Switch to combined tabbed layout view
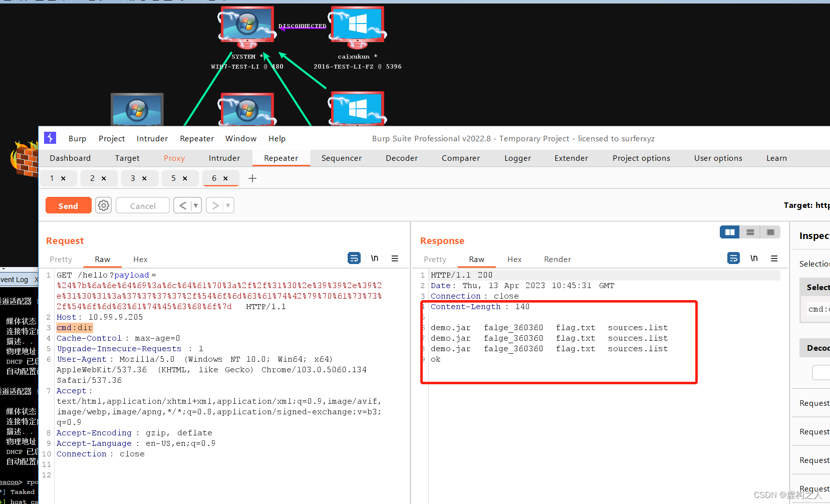This screenshot has height=504, width=830. [x=770, y=232]
